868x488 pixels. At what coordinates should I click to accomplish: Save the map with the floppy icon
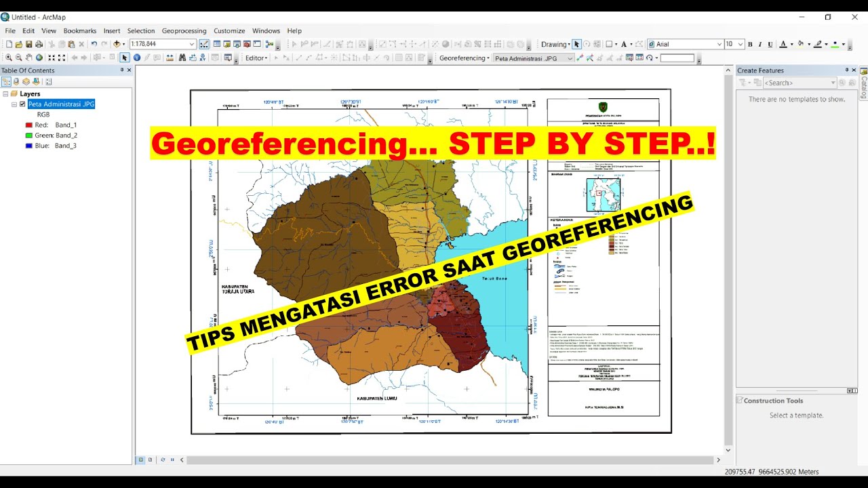tap(29, 44)
